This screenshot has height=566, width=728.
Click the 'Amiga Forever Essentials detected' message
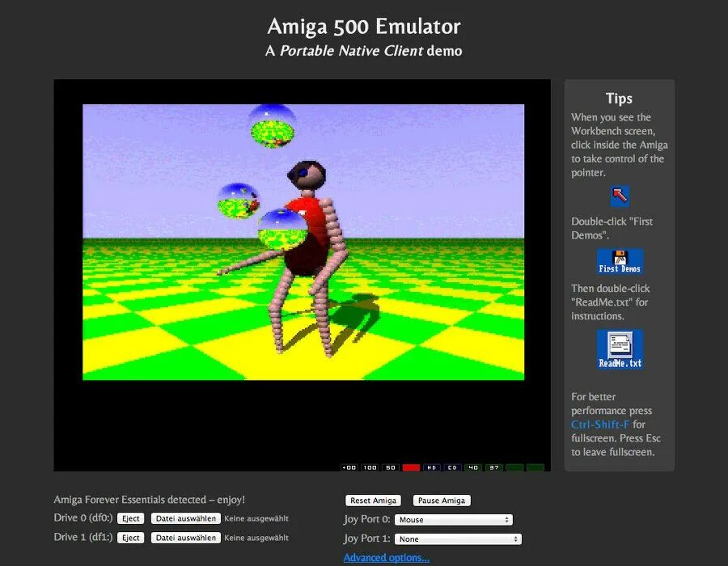[149, 500]
